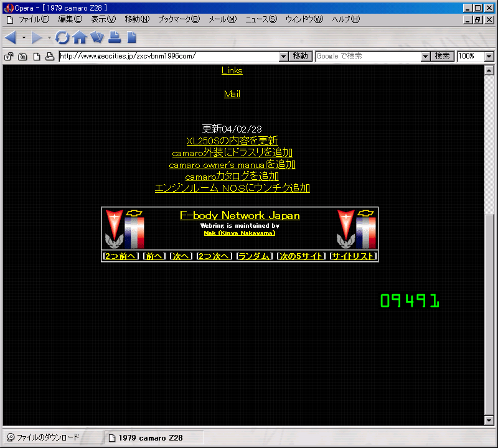This screenshot has height=448, width=498.
Task: Restore the inner document window
Action: [477, 20]
